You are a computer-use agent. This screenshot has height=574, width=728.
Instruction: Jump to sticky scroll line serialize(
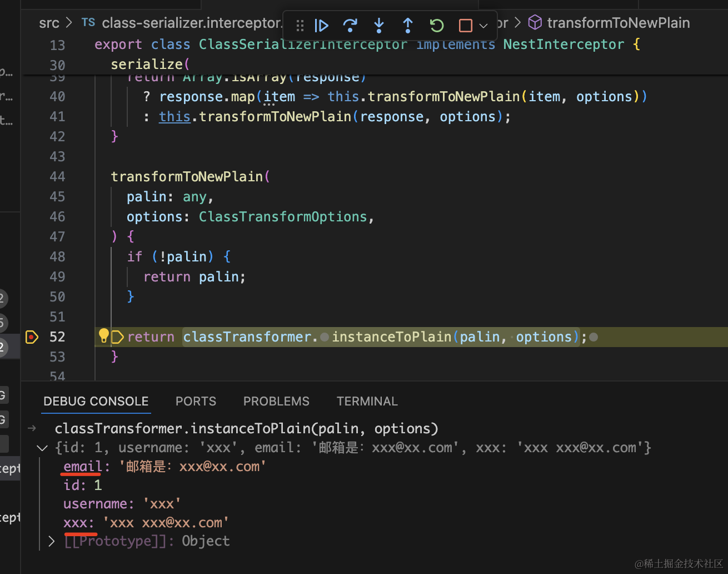click(x=151, y=65)
